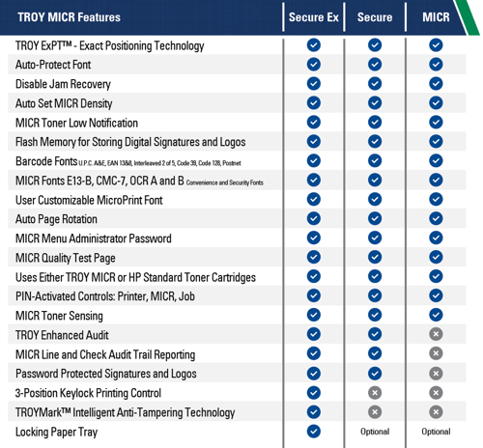Click the Disable Jam Recovery label
The image size is (483, 448).
click(63, 84)
